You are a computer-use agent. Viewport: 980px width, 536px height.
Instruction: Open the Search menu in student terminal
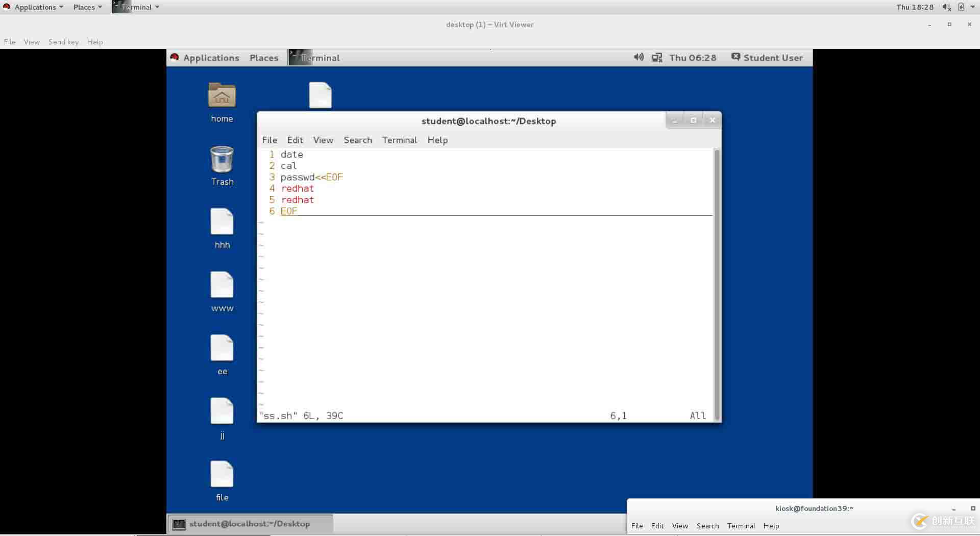coord(357,140)
